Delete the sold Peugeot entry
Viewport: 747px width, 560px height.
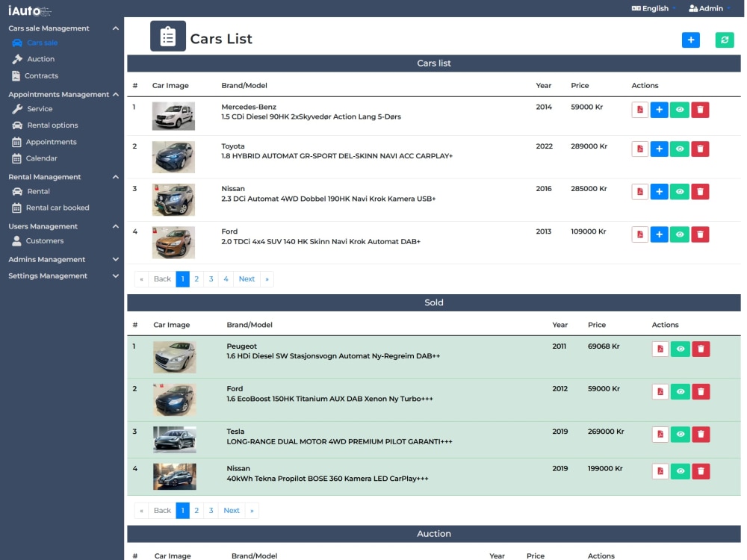701,349
